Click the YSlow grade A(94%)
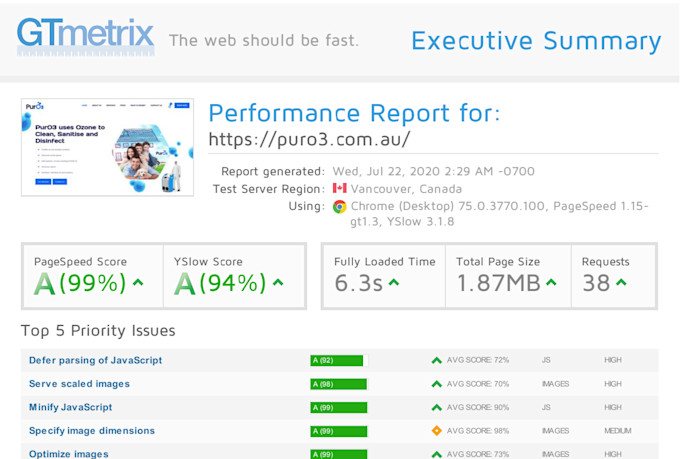This screenshot has height=459, width=680. coord(220,283)
